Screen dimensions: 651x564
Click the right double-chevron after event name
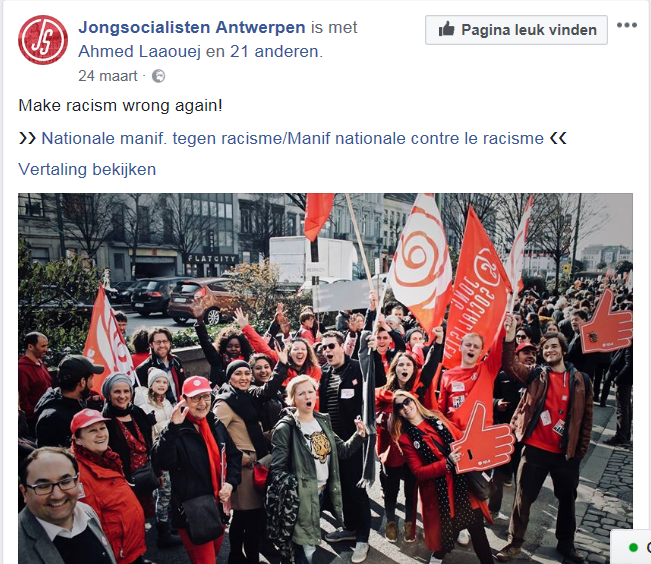pyautogui.click(x=558, y=138)
